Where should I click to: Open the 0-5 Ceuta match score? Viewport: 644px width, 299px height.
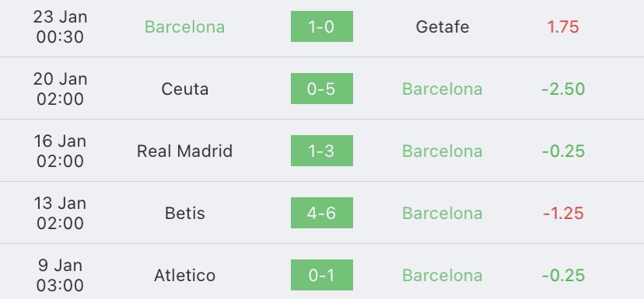tap(321, 89)
